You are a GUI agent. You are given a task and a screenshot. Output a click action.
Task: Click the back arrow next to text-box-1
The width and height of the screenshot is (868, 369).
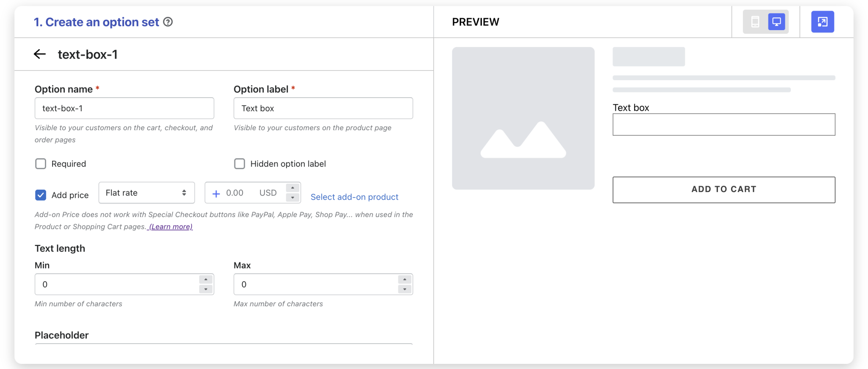[40, 54]
